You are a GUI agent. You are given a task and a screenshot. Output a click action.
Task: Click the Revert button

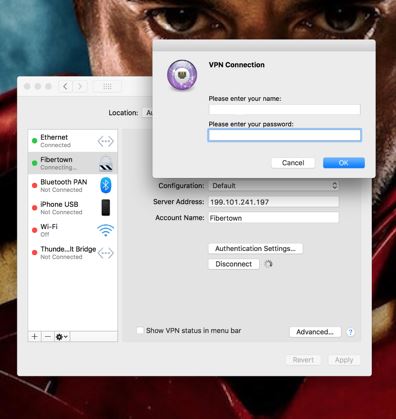click(303, 360)
